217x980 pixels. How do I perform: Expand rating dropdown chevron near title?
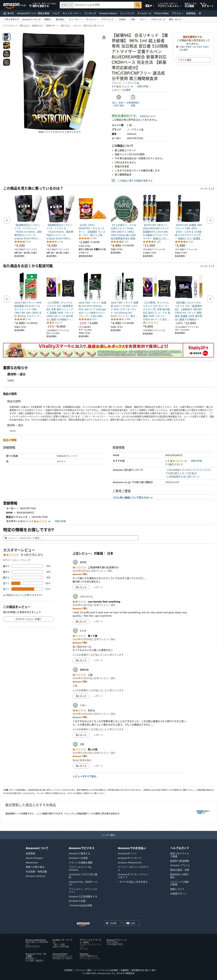tap(132, 87)
